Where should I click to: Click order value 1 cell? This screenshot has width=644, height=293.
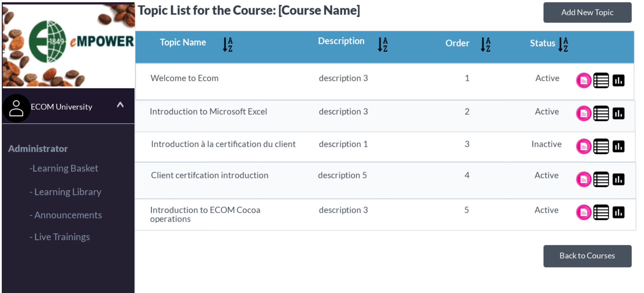click(x=467, y=78)
